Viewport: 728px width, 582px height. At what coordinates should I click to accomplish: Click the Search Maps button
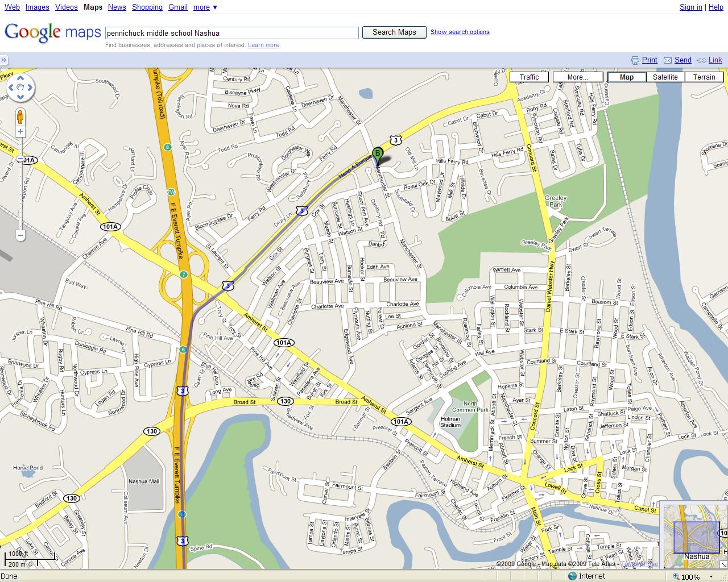point(394,32)
